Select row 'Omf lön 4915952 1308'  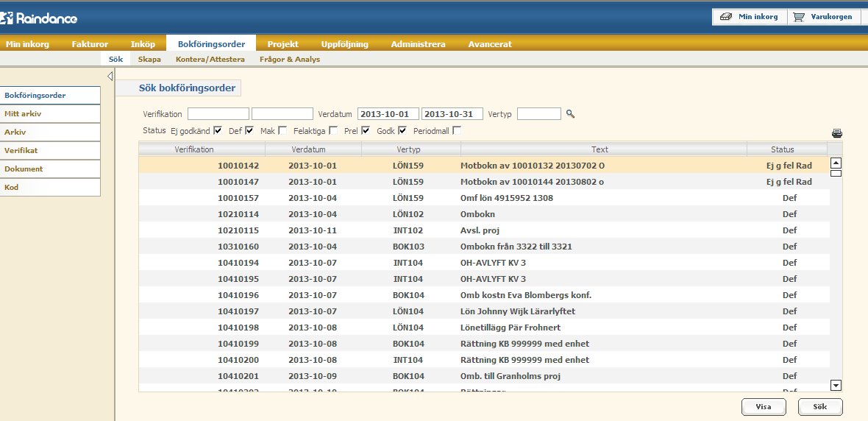484,198
